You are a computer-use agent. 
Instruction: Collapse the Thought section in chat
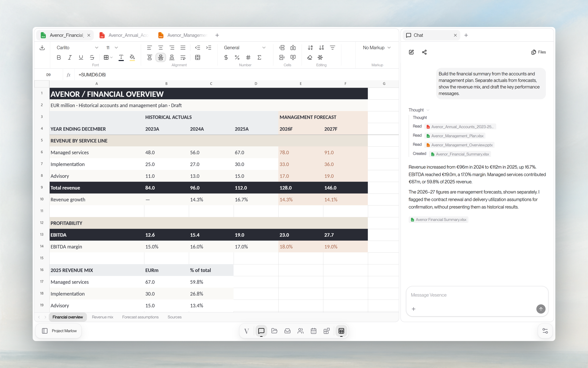tap(419, 110)
